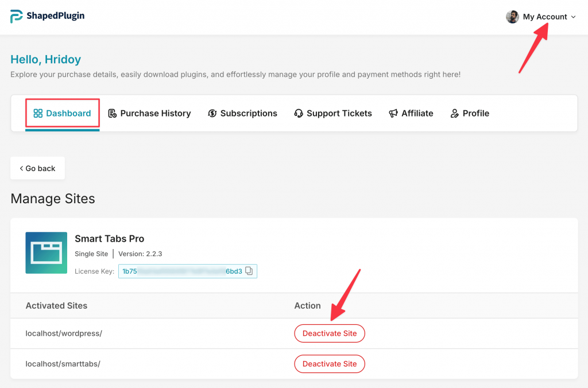
Task: Copy the license key with copy icon
Action: 249,271
